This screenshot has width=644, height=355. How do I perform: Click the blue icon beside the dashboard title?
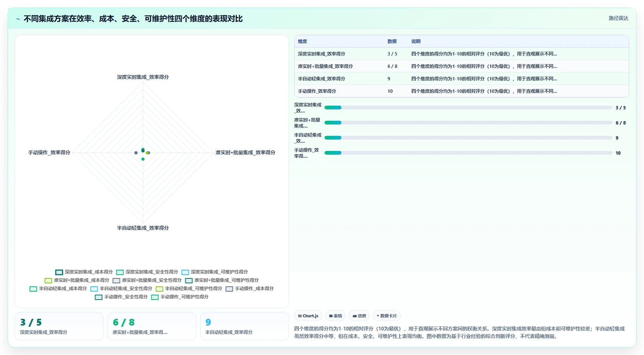[x=18, y=19]
